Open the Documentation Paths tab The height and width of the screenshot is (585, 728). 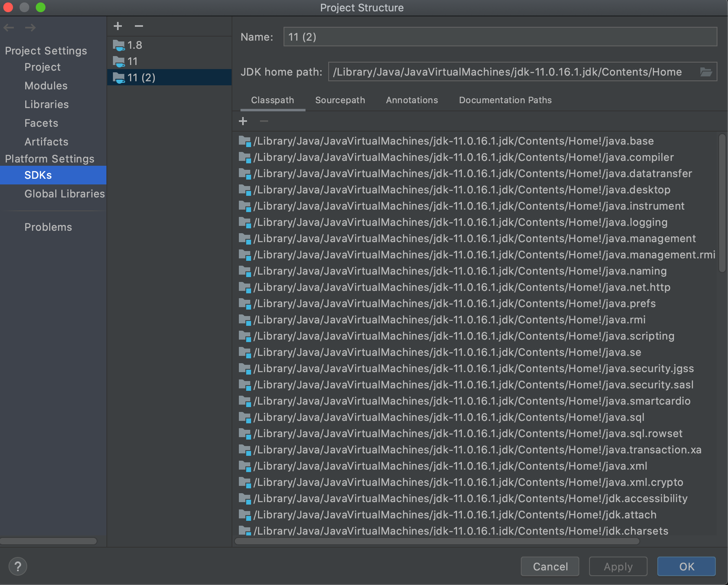tap(505, 100)
